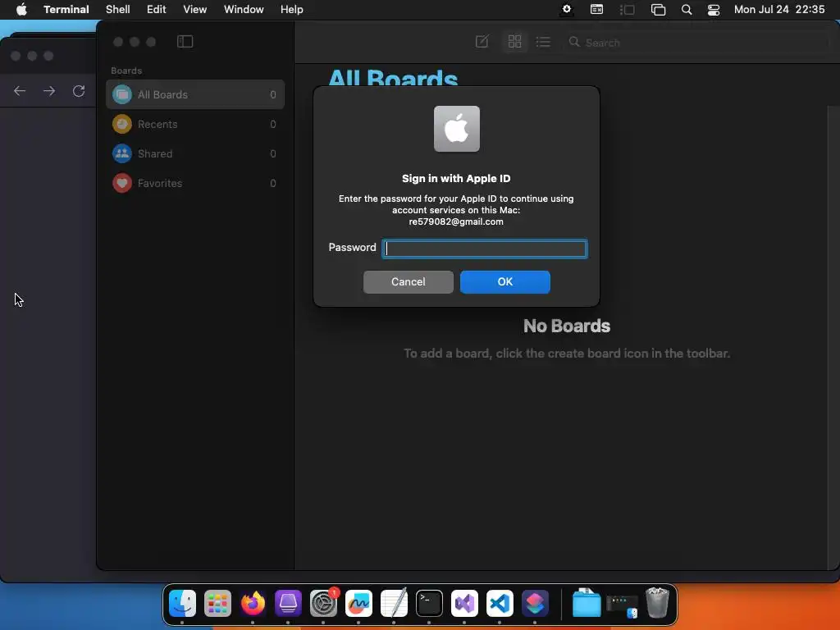
Task: Click the Stage Manager menu bar icon
Action: coord(628,10)
